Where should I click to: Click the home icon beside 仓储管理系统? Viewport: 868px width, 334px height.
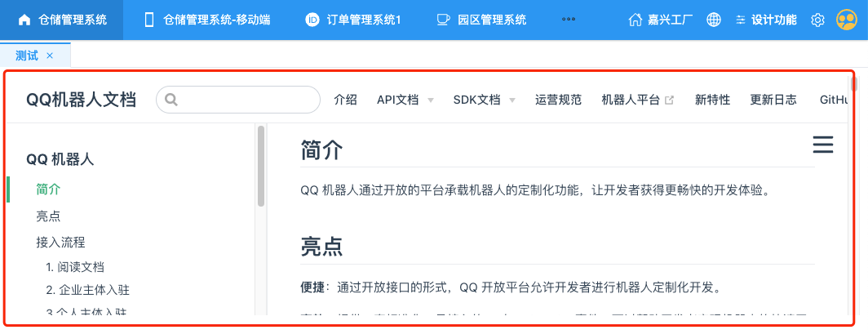pos(24,20)
